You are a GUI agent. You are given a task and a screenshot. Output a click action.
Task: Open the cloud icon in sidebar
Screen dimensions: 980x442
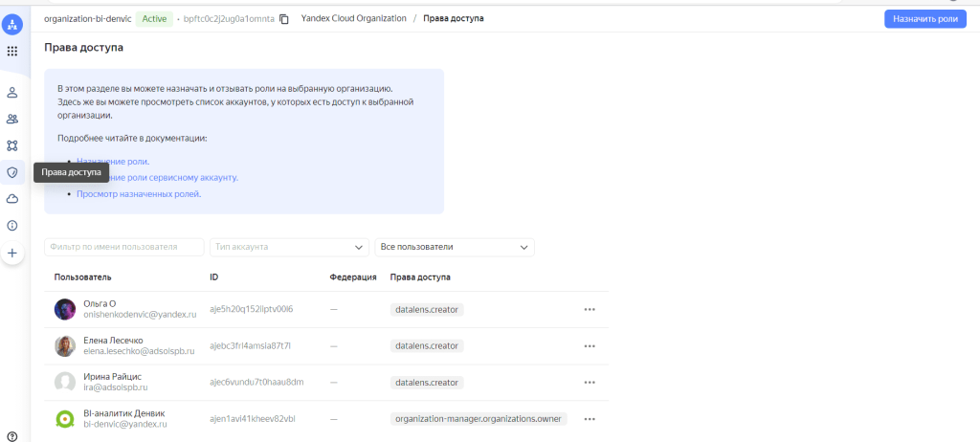click(x=12, y=199)
